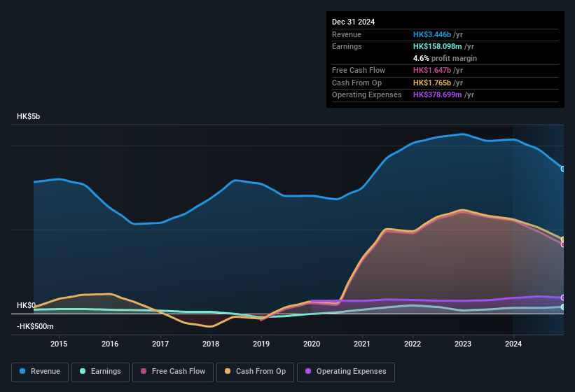The width and height of the screenshot is (575, 392).
Task: Click the HK$3.446b revenue value
Action: click(432, 34)
